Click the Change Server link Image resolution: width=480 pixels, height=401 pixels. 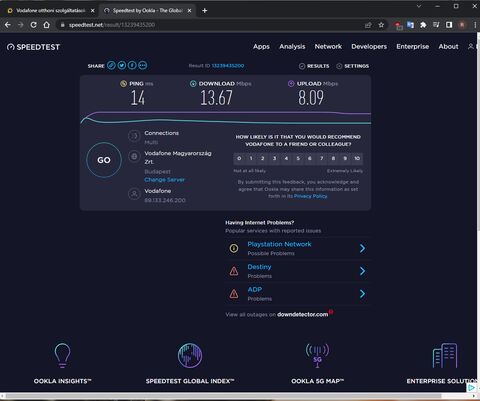(x=164, y=180)
